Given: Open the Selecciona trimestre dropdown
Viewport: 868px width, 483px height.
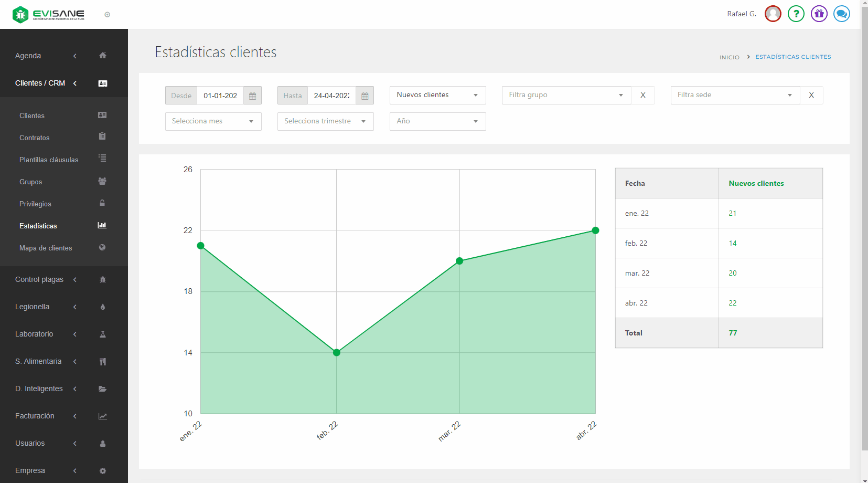Looking at the screenshot, I should point(325,121).
